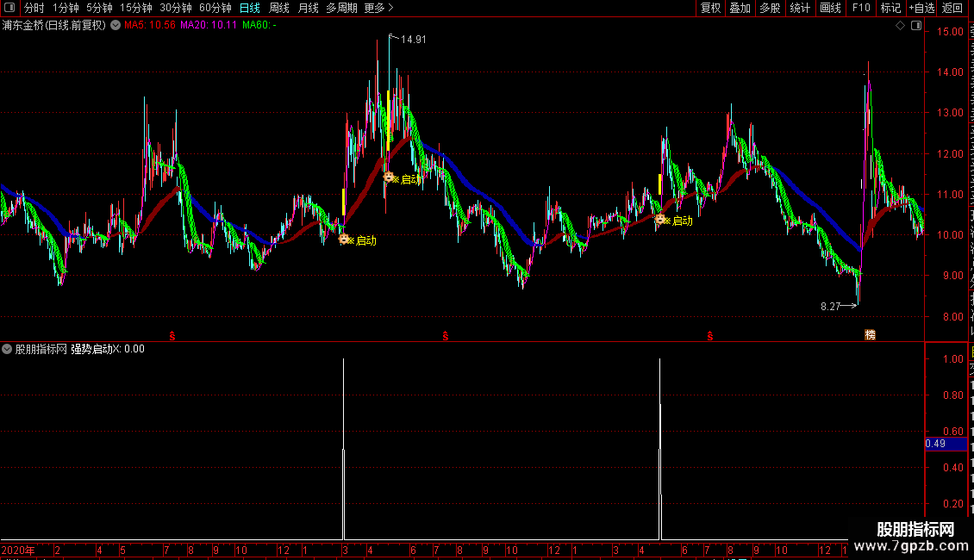Screen dimensions: 974x560
Task: Open the 更多 periods expander
Action: click(x=378, y=8)
